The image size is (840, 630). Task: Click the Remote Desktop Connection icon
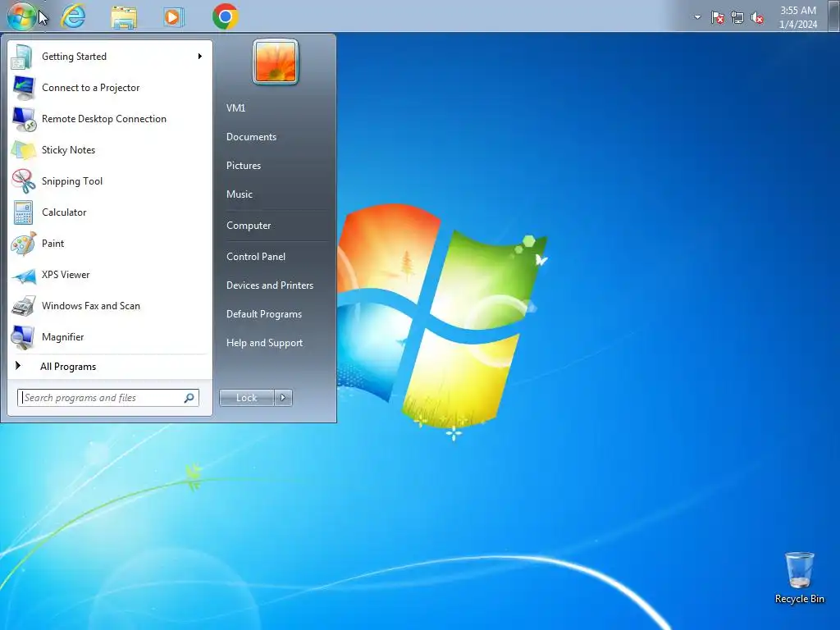point(24,119)
